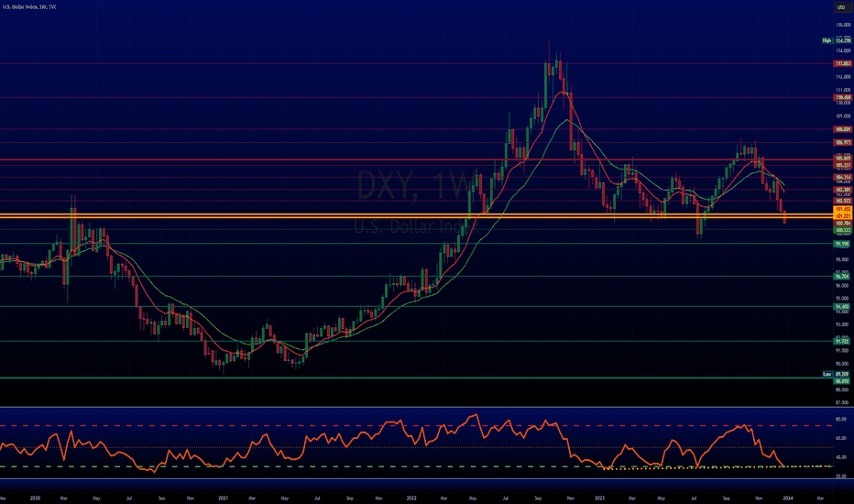Click the 104.114 red price label

click(x=843, y=177)
